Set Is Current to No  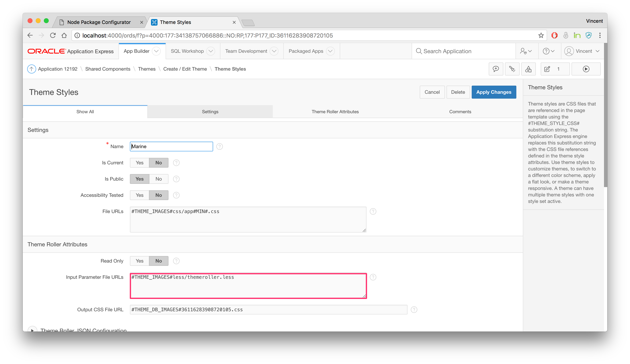[159, 163]
